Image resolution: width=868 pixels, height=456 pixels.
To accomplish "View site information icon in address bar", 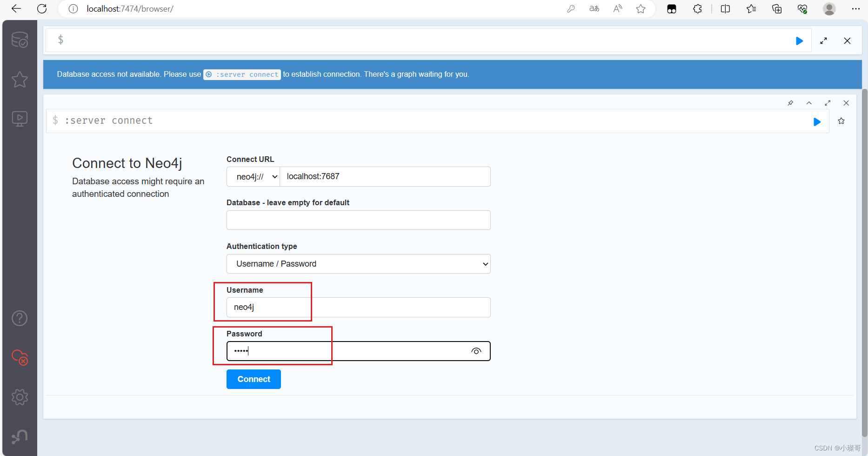I will coord(73,9).
